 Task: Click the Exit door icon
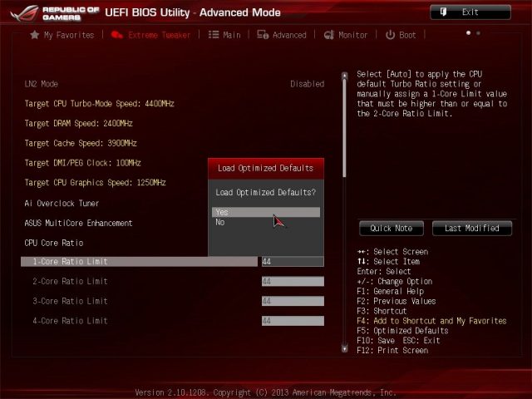click(443, 12)
